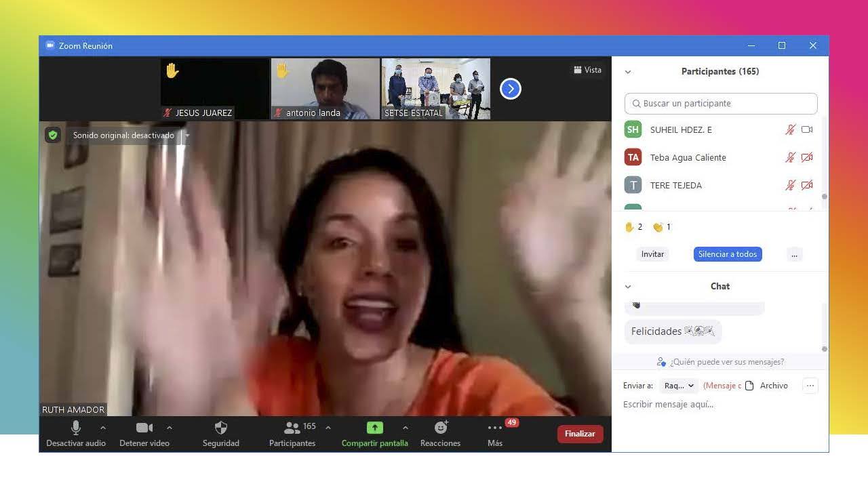Click the RUTH AMADOR name label
The width and height of the screenshot is (868, 488).
(73, 410)
